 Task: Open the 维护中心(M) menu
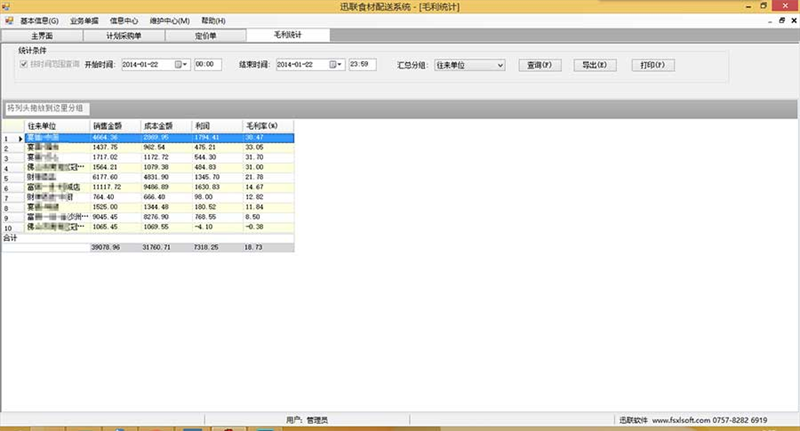(x=170, y=20)
